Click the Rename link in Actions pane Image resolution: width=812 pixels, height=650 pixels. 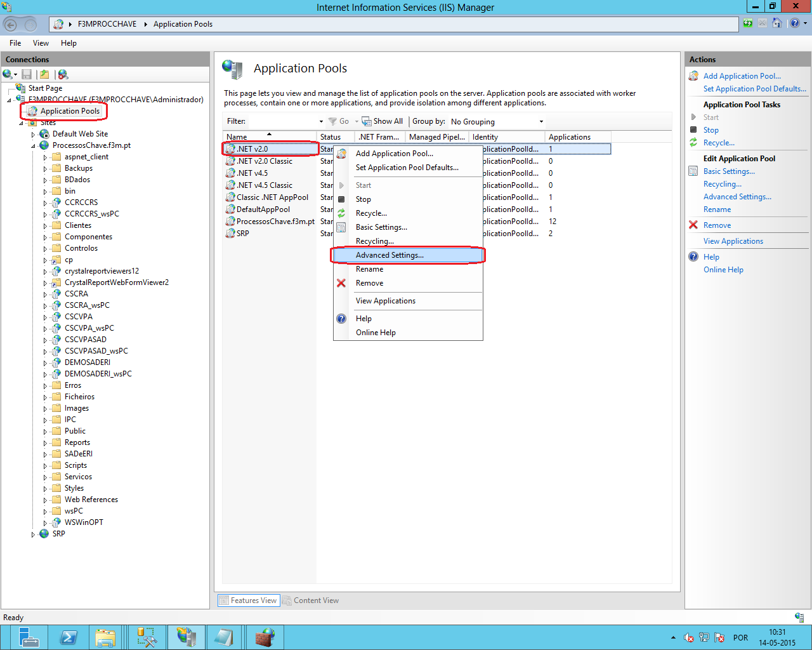coord(717,209)
